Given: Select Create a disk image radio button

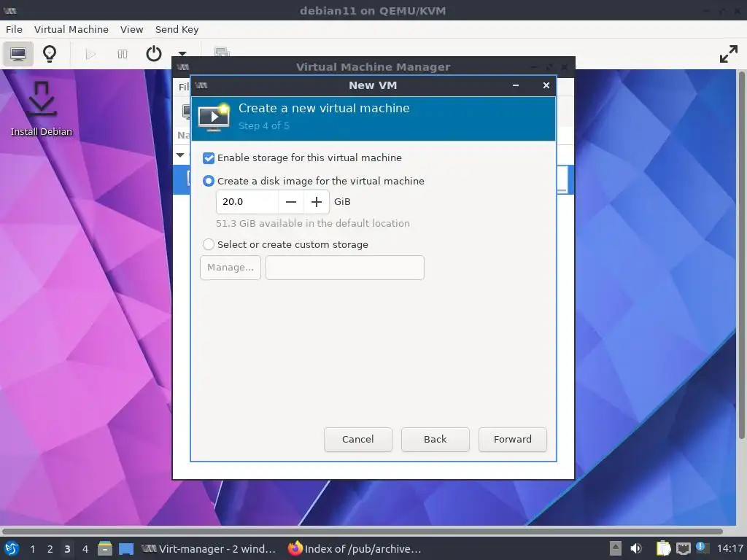Looking at the screenshot, I should pos(209,181).
